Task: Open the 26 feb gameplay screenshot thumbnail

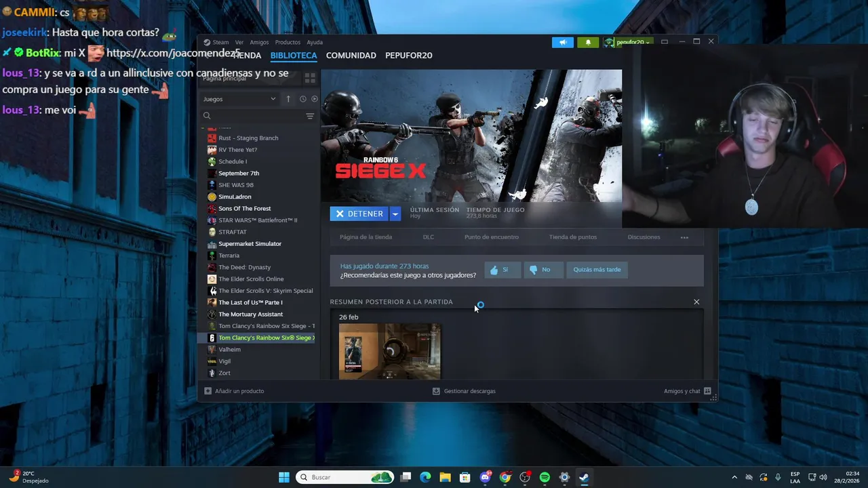Action: (x=390, y=351)
